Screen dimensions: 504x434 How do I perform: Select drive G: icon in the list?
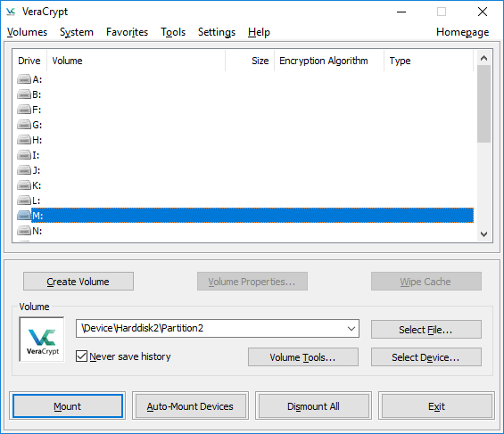coord(24,125)
